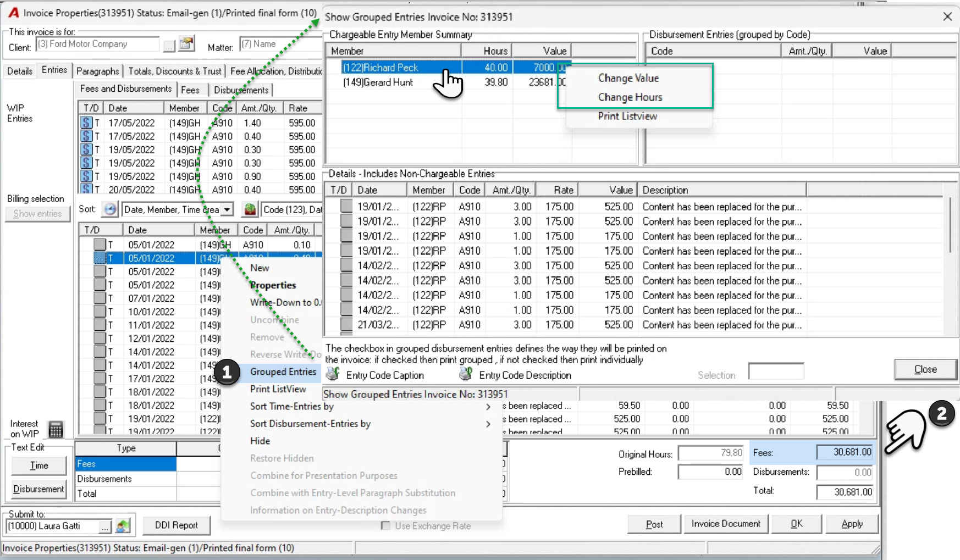Select Grouped Entries in the context menu
This screenshot has width=960, height=560.
(283, 372)
